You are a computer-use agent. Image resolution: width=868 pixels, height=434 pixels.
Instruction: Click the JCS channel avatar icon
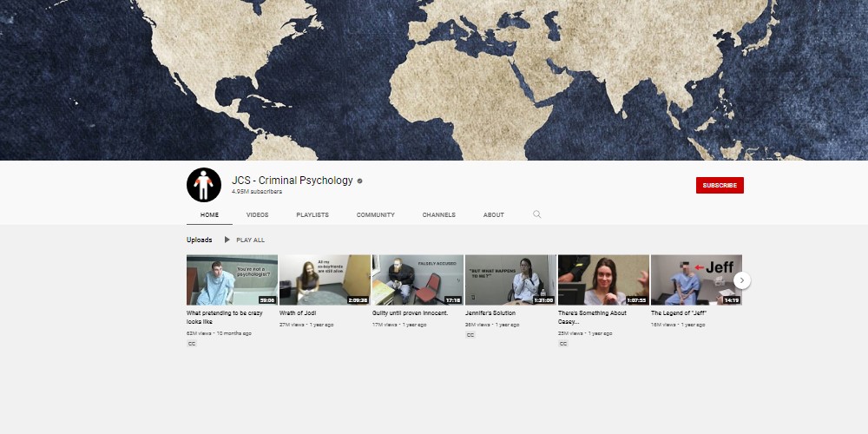[204, 185]
